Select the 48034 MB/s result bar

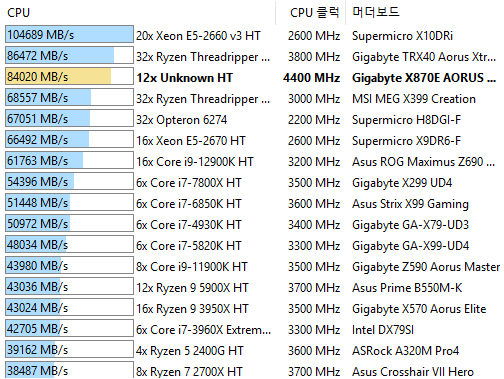pyautogui.click(x=69, y=244)
